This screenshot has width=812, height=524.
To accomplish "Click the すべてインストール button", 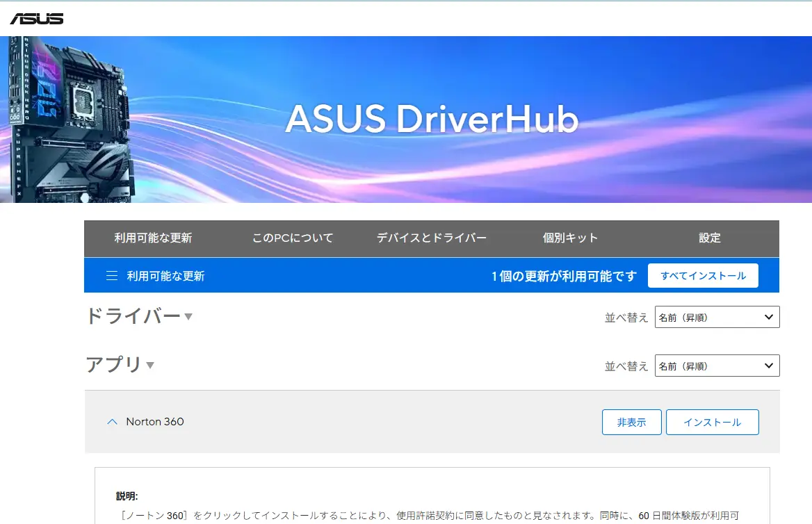I will (703, 275).
